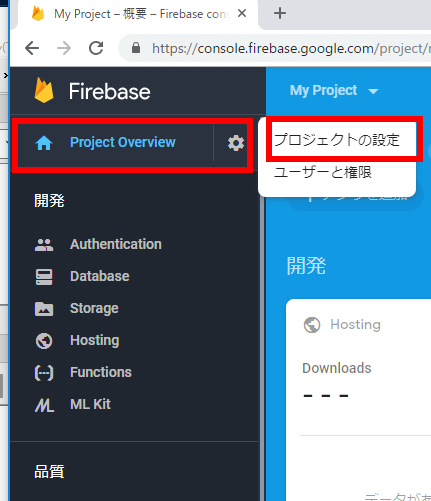Reload the page with refresh button
431x501 pixels.
96,48
